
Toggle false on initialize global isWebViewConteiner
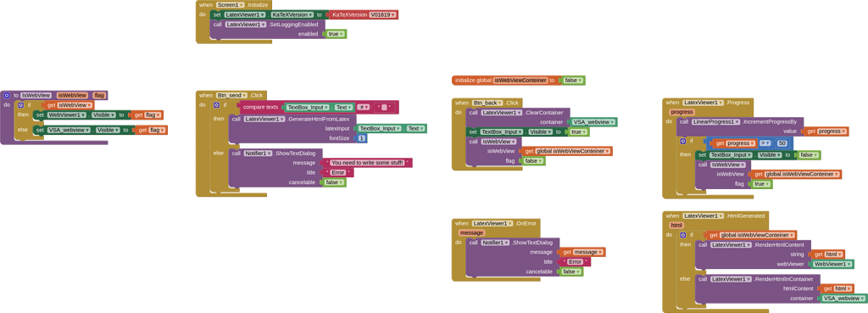(572, 81)
